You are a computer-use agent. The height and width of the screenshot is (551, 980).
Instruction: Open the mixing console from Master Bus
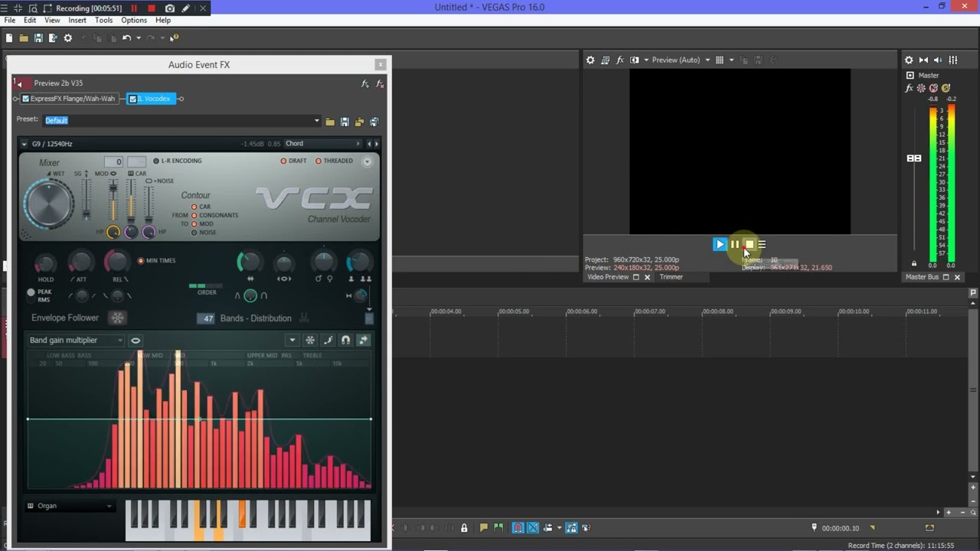pyautogui.click(x=953, y=60)
